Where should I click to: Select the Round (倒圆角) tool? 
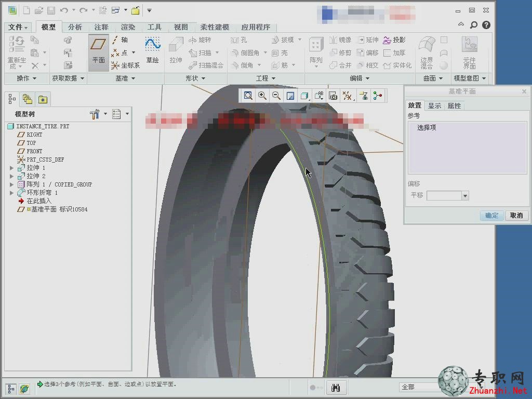[246, 53]
